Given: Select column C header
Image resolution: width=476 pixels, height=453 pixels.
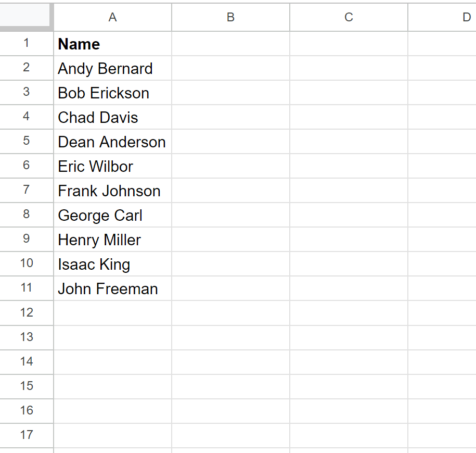Looking at the screenshot, I should pyautogui.click(x=349, y=17).
